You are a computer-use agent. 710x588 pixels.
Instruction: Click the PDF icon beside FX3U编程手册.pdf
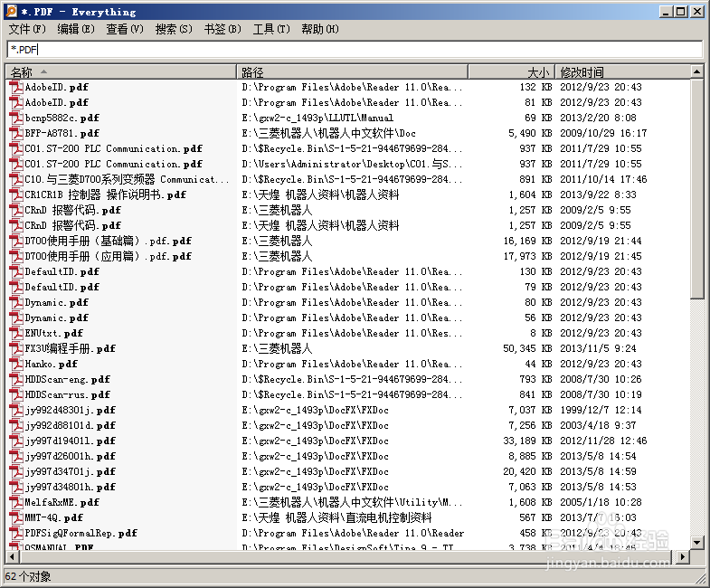pos(16,349)
